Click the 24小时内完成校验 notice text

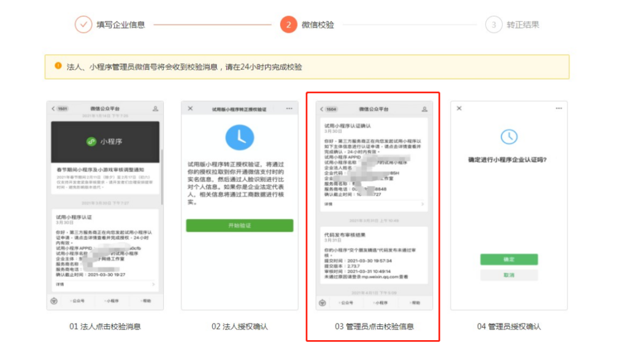(x=271, y=67)
